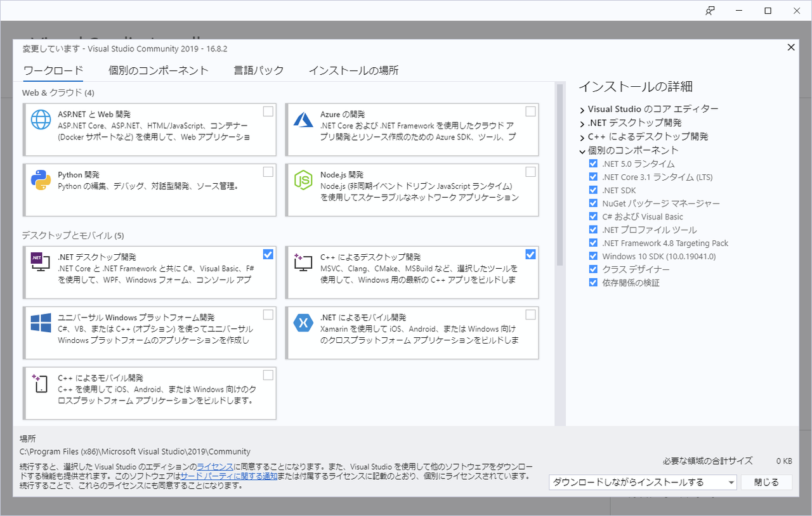Uncheck the .NET SDK component
Screen dimensions: 812x516
tap(593, 190)
